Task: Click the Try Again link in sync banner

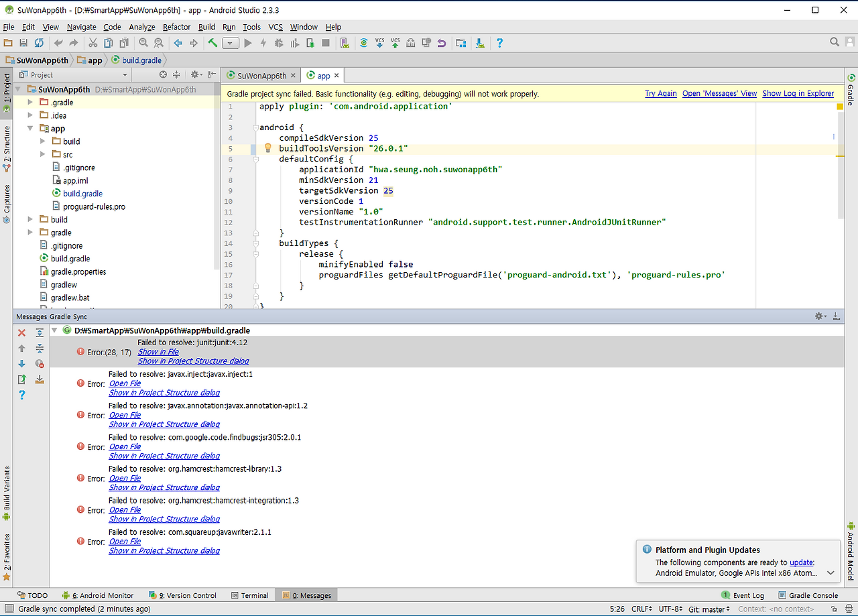Action: pyautogui.click(x=660, y=94)
